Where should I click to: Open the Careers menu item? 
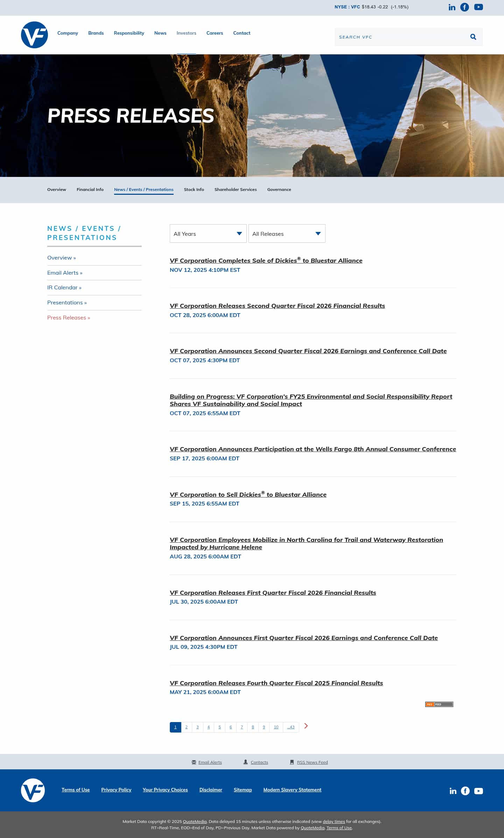215,33
